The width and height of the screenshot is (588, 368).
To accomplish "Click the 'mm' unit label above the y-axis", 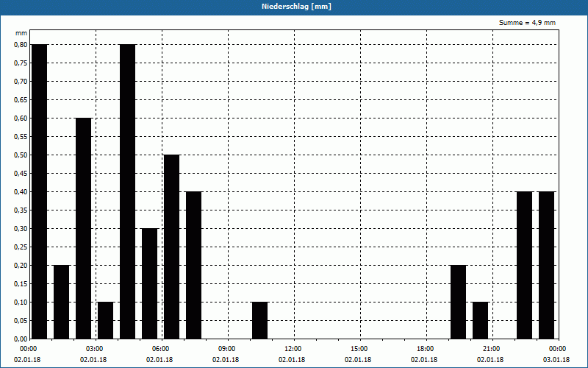I will pyautogui.click(x=21, y=33).
